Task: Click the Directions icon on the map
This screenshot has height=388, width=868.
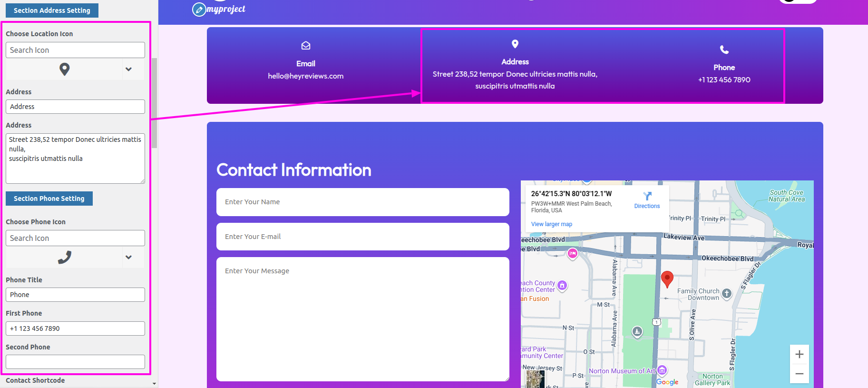Action: [647, 196]
